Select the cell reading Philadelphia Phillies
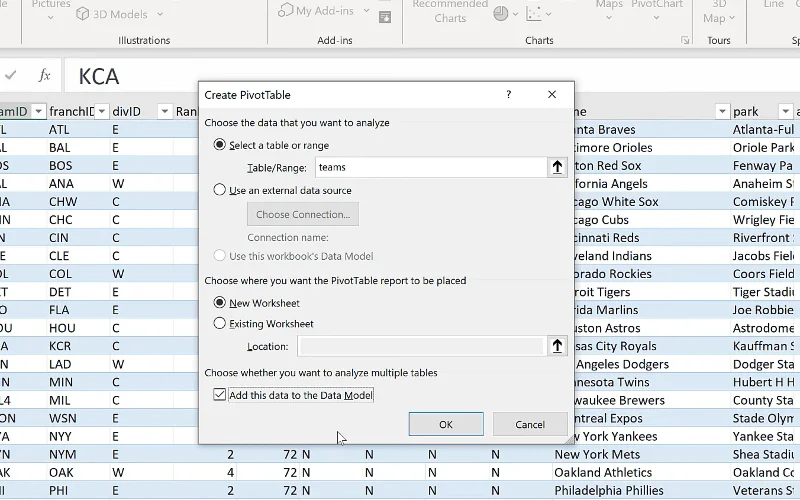Screen dimensions: 800x500 [x=642, y=490]
